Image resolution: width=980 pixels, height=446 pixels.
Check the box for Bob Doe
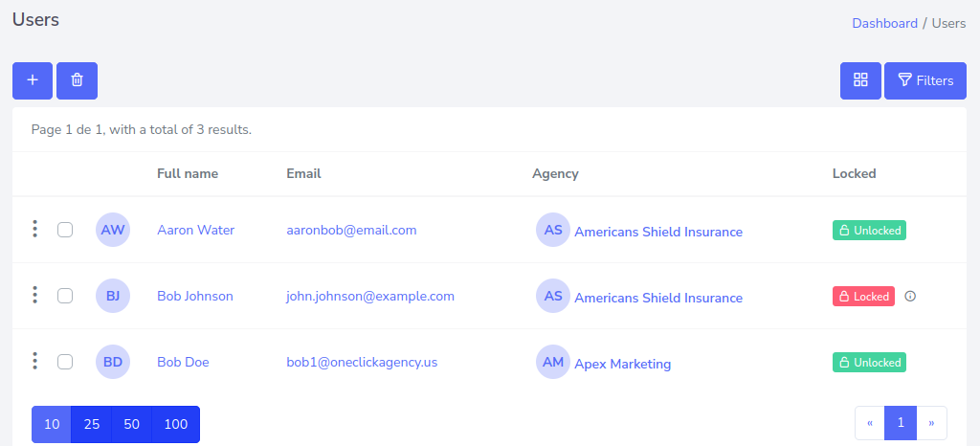coord(65,362)
